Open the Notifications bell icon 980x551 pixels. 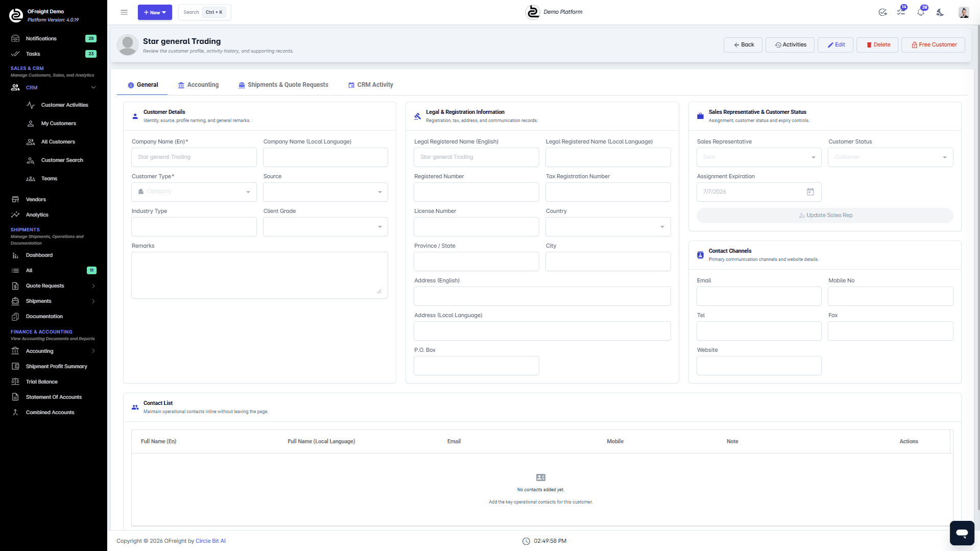(x=921, y=12)
